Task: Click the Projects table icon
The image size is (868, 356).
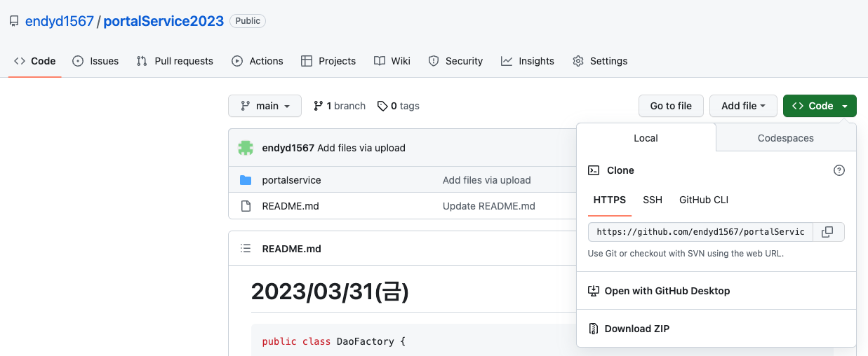Action: click(307, 61)
